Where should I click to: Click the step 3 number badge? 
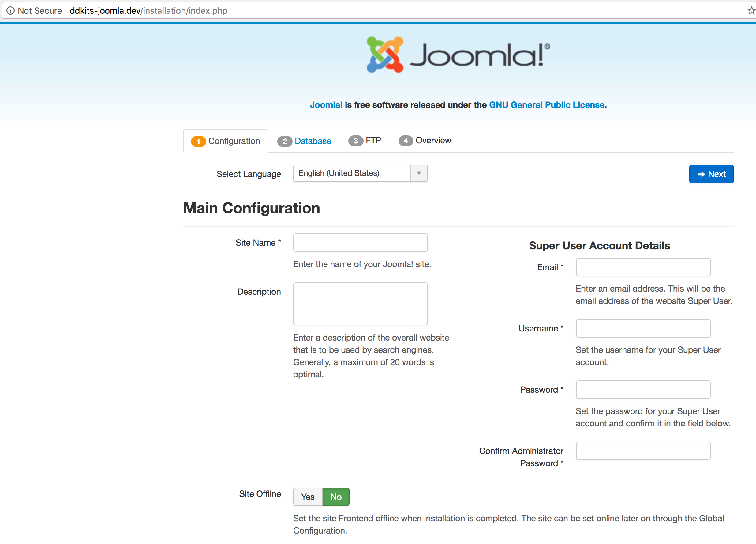[356, 141]
